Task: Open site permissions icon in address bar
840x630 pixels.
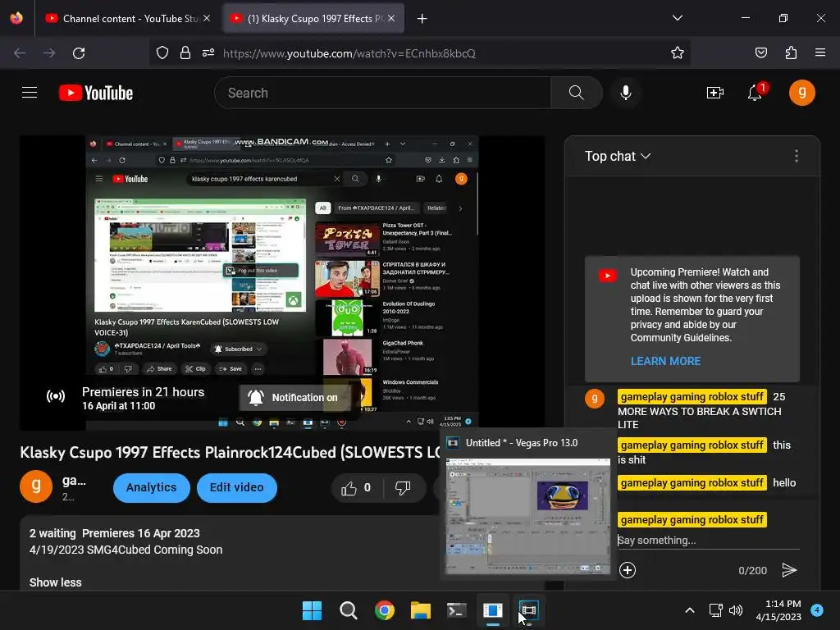Action: (x=208, y=52)
